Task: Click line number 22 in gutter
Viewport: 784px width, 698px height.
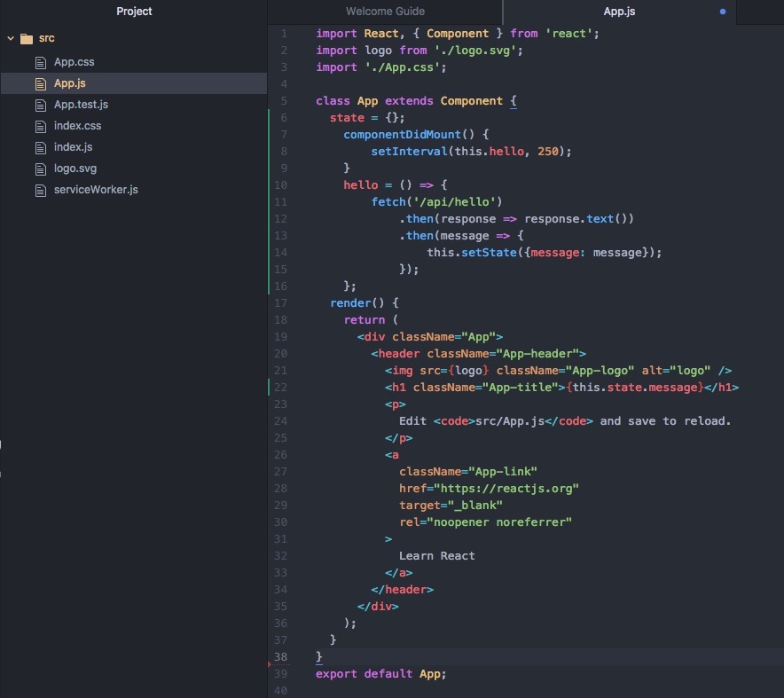Action: click(280, 388)
